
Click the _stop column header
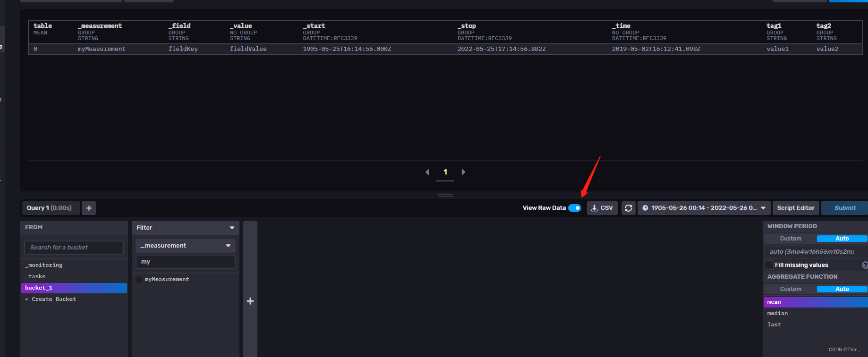pos(467,26)
